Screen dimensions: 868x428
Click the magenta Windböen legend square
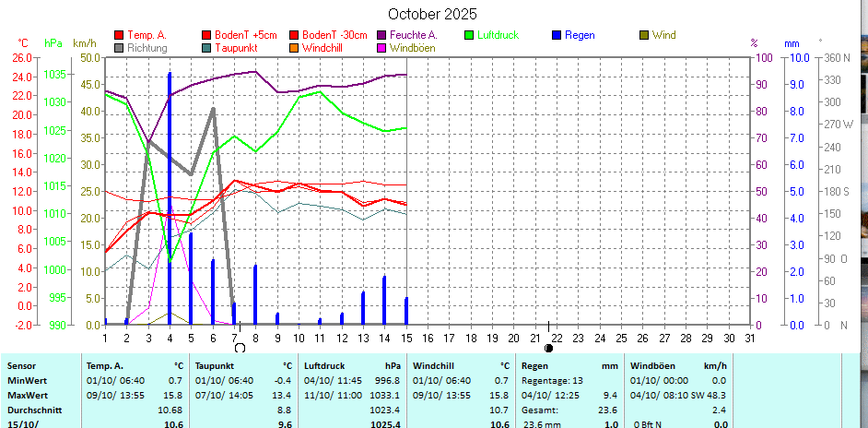[381, 47]
